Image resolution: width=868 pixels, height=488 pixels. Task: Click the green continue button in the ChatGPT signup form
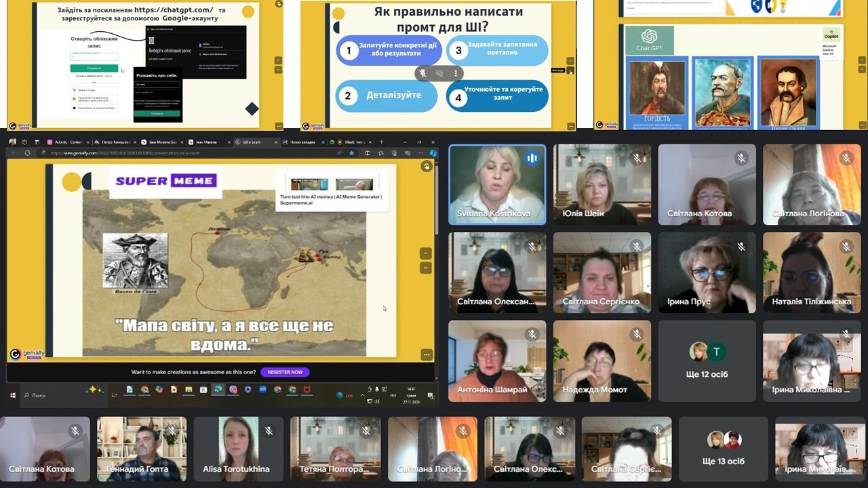94,68
